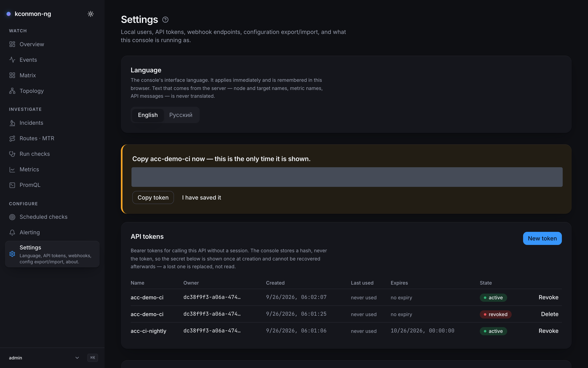Click the Incidents microscope icon
Image resolution: width=588 pixels, height=368 pixels.
[12, 123]
